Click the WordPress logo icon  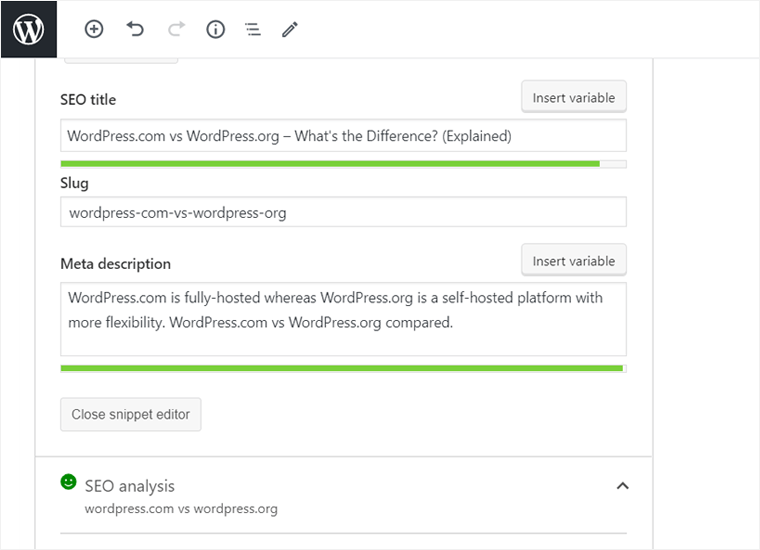tap(28, 29)
